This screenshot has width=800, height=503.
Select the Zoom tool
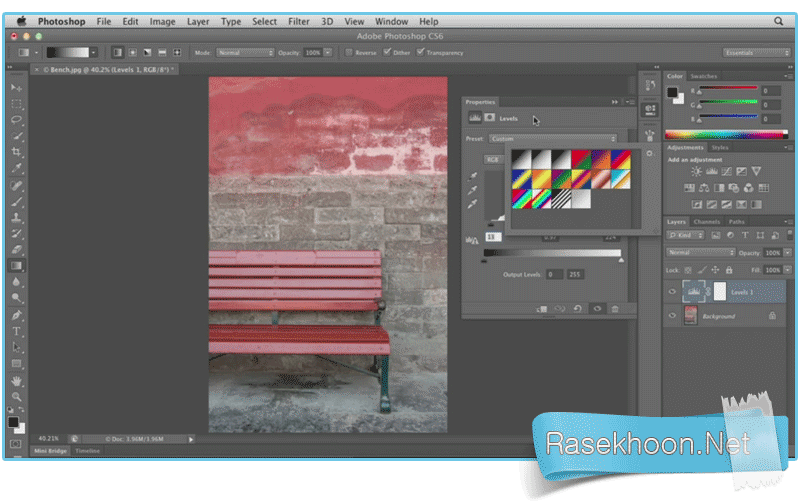click(x=16, y=396)
